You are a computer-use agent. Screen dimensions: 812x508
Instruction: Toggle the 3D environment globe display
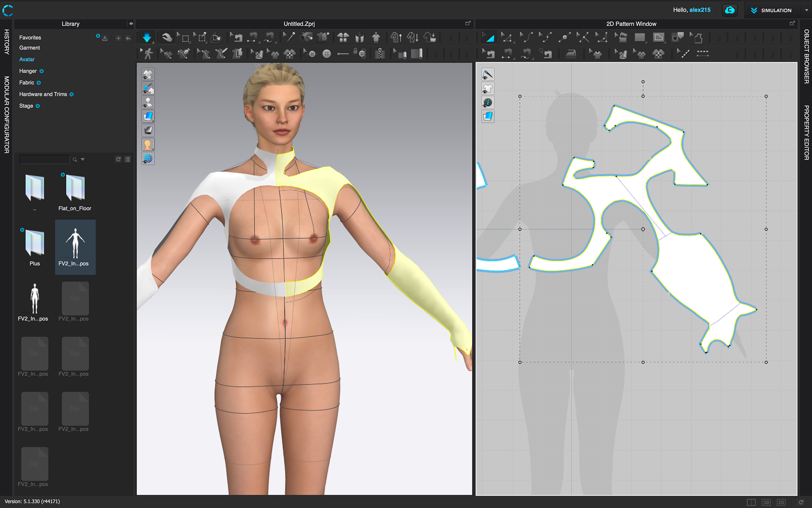[x=148, y=159]
